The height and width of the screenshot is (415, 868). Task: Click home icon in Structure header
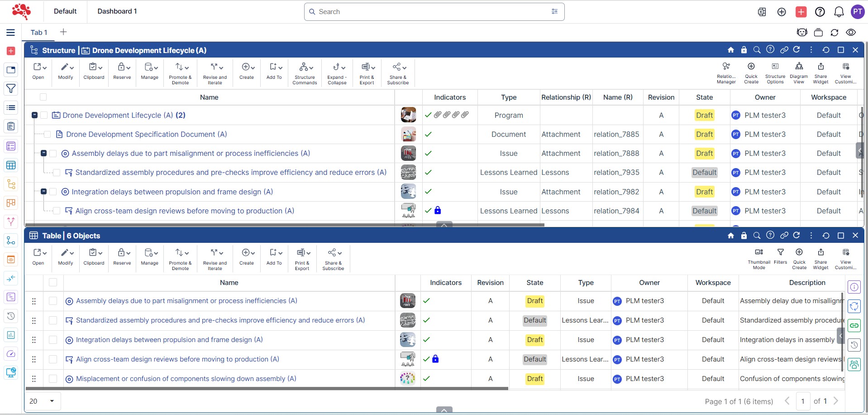click(730, 50)
